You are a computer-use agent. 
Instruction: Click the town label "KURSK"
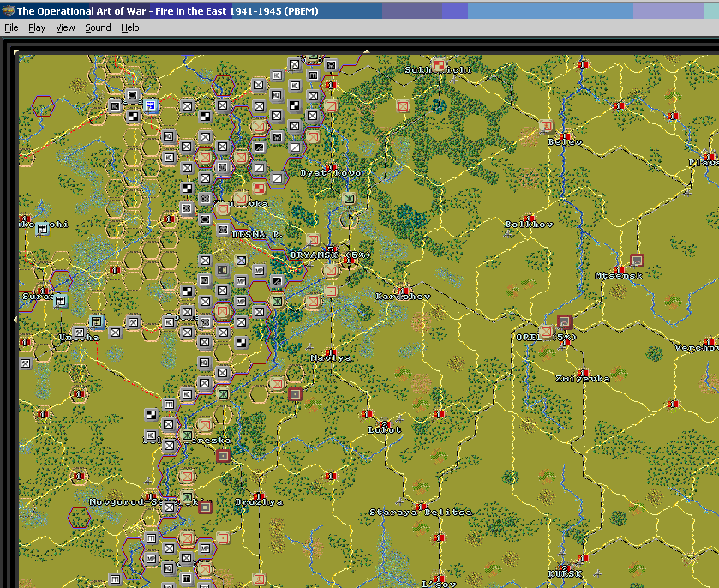tap(565, 573)
